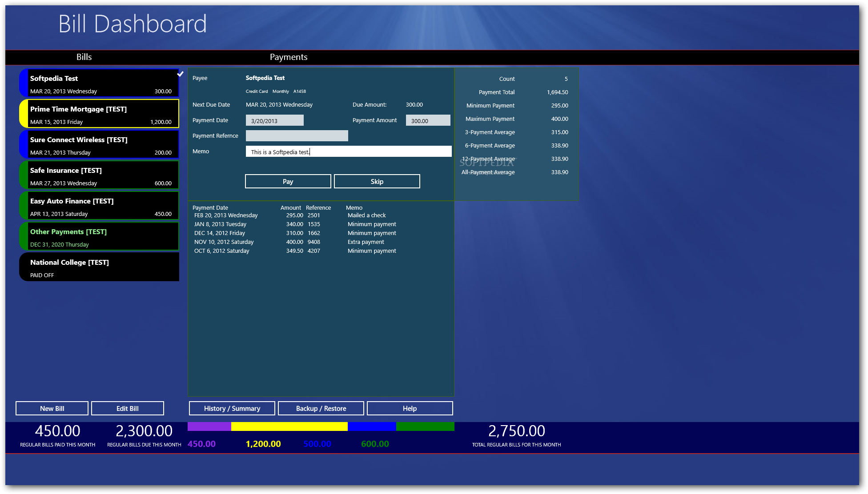Click the blue segment of the bills bar
Viewport: 868px width, 494px height.
click(372, 426)
